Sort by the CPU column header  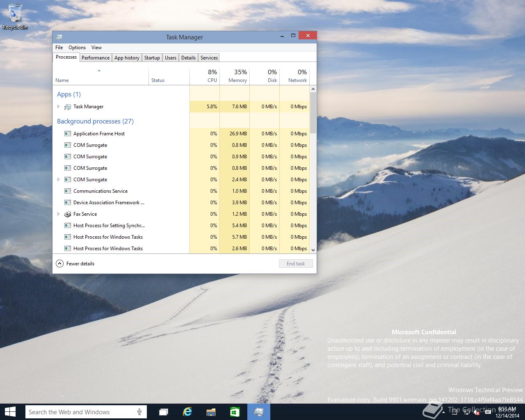(x=205, y=76)
